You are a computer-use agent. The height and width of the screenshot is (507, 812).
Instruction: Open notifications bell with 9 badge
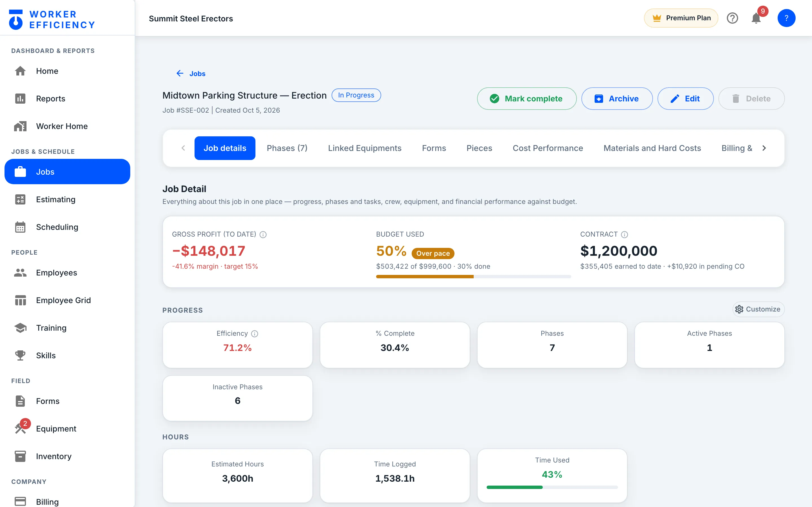tap(756, 18)
